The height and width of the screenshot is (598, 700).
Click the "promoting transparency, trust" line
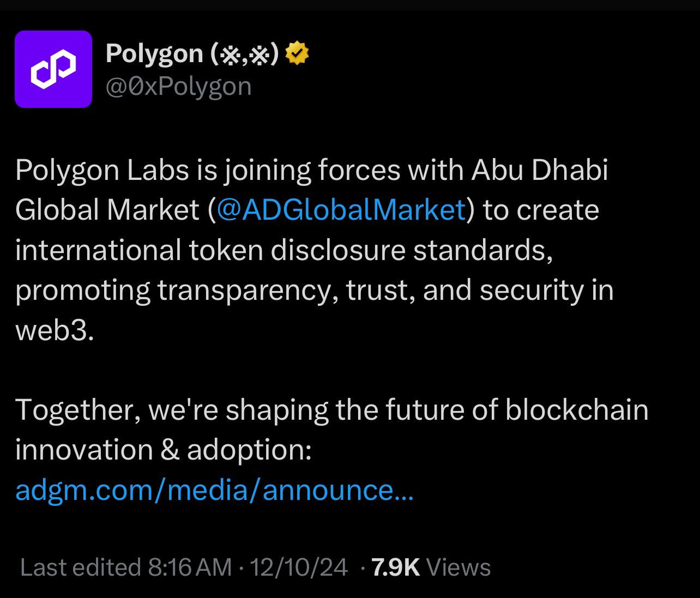pyautogui.click(x=314, y=290)
